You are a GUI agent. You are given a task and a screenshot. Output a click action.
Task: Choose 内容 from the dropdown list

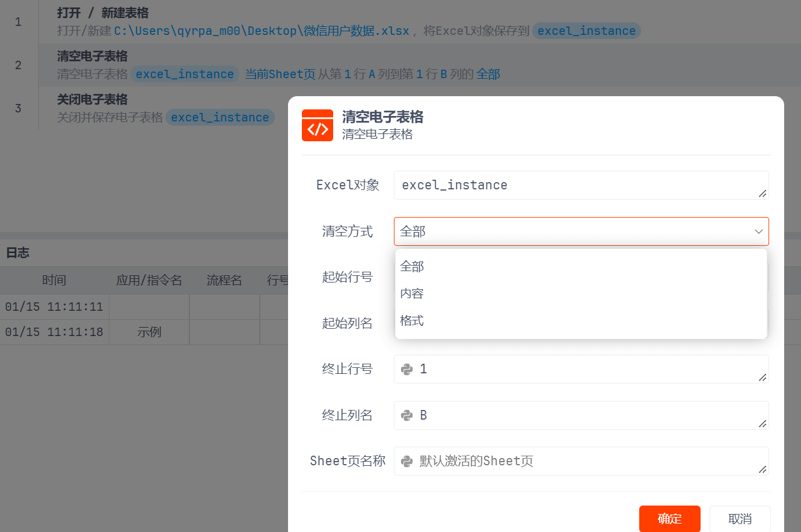point(413,293)
